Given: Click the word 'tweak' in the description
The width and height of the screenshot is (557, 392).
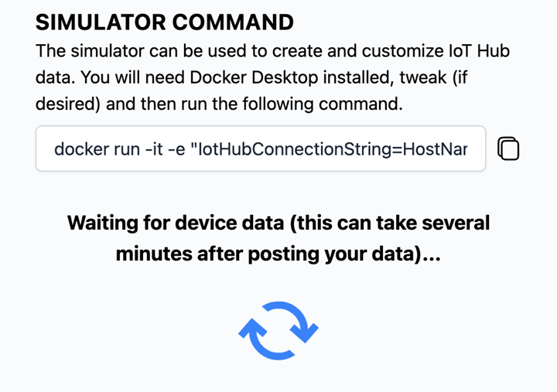Looking at the screenshot, I should click(423, 77).
